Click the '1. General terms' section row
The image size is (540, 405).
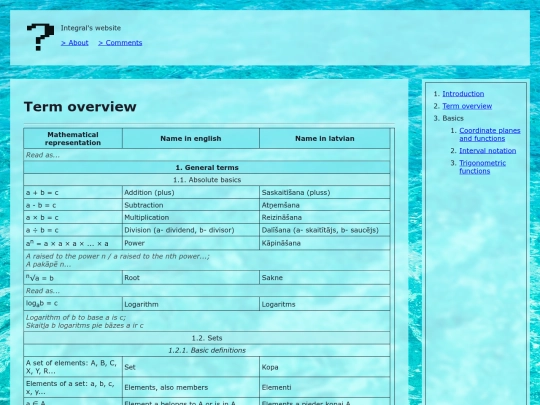click(x=207, y=168)
